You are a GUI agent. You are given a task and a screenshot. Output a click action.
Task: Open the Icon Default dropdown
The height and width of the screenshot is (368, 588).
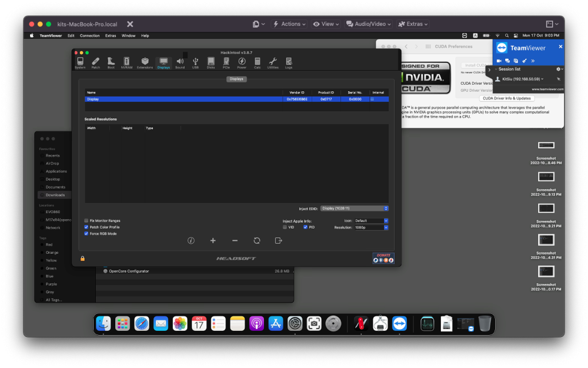[x=371, y=221]
